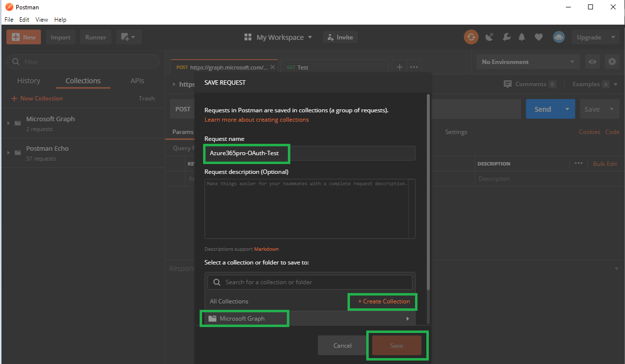Click the environment quick look eye icon
This screenshot has width=625, height=364.
(x=592, y=62)
